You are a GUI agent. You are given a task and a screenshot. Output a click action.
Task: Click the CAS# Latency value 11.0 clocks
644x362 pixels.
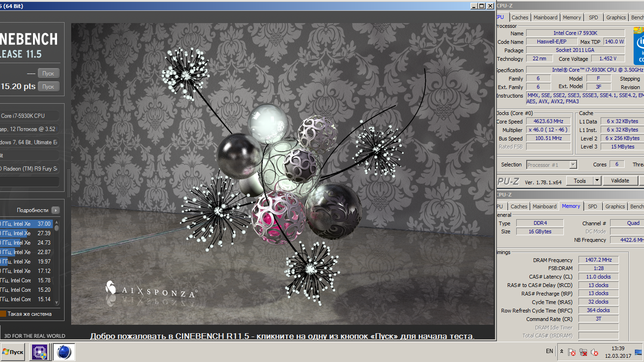click(598, 277)
